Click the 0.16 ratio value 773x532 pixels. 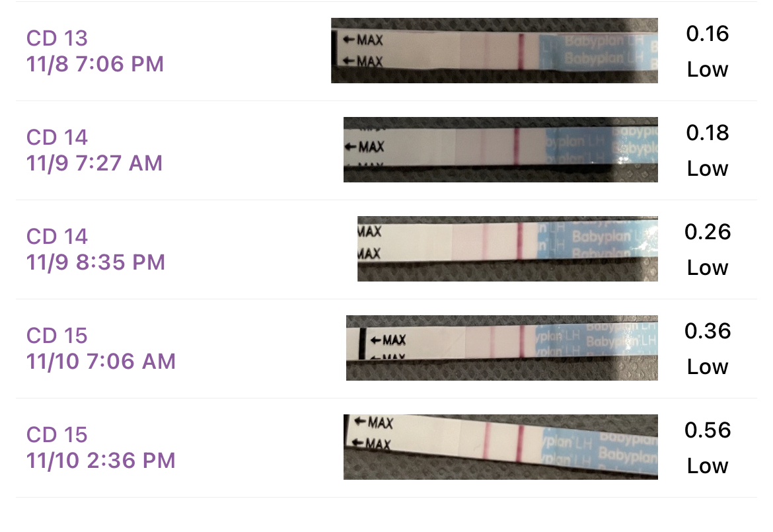pos(708,34)
